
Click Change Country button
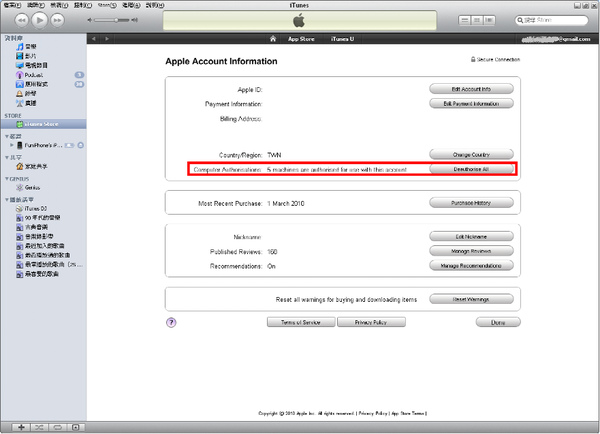point(471,154)
